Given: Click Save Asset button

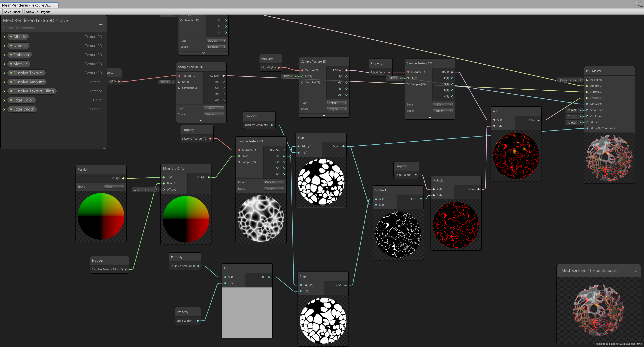Looking at the screenshot, I should (x=12, y=12).
